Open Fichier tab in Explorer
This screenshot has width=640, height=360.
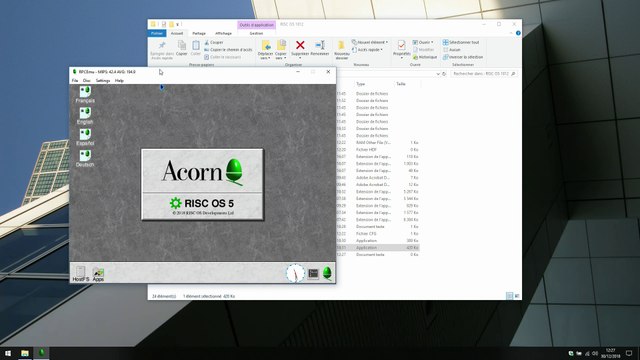157,33
